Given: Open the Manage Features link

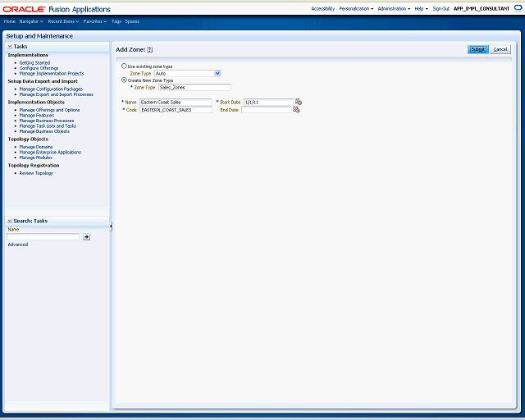Looking at the screenshot, I should [36, 115].
